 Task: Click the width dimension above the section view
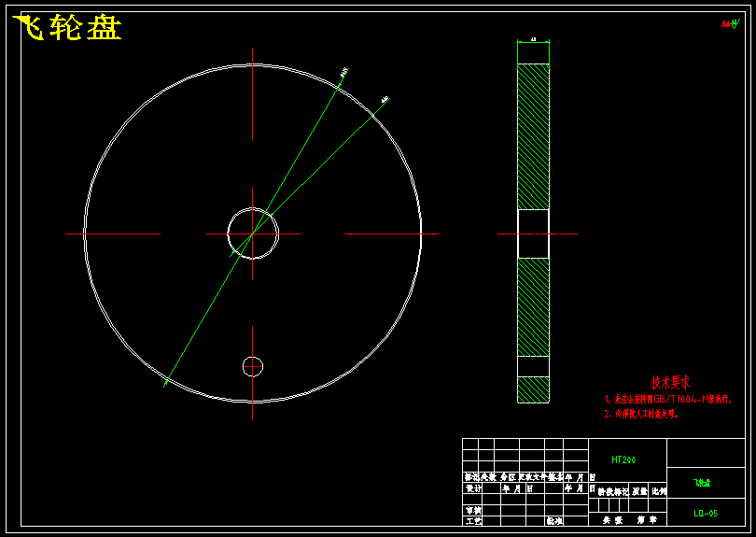coord(533,39)
